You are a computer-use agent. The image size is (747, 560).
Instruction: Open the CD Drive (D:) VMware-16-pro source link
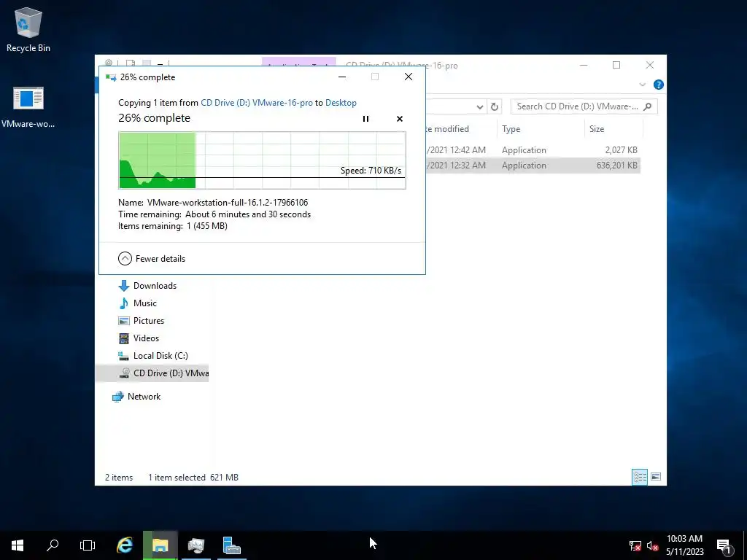[x=257, y=103]
